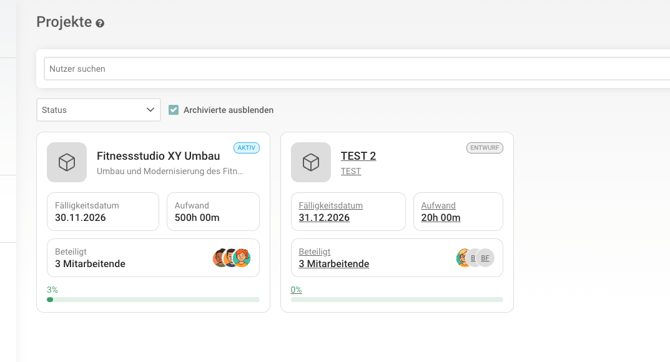670x362 pixels.
Task: Click the 20h 00m effort value
Action: [x=441, y=218]
